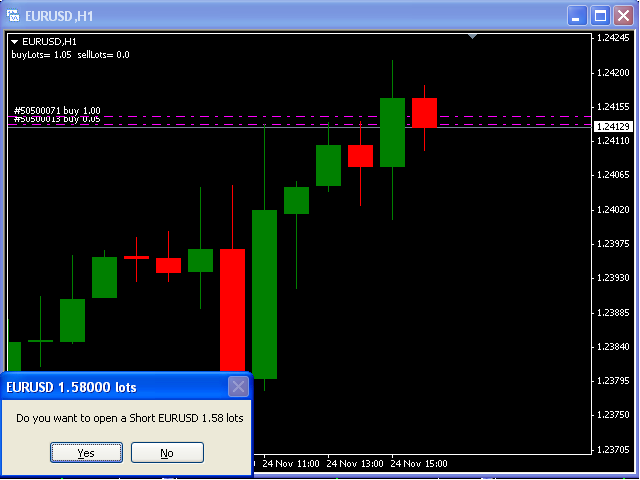
Task: Click the gray chart shift triangle marker
Action: point(474,36)
